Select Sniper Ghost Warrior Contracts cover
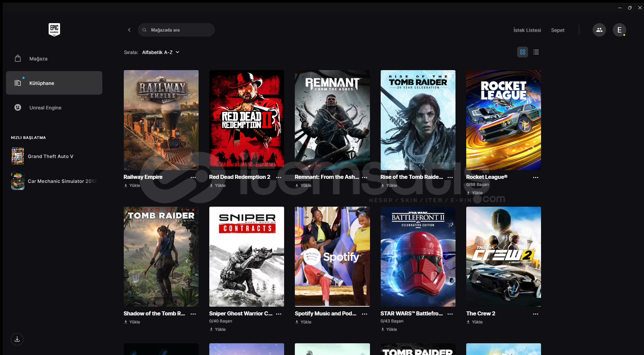The width and height of the screenshot is (644, 355). [x=247, y=256]
